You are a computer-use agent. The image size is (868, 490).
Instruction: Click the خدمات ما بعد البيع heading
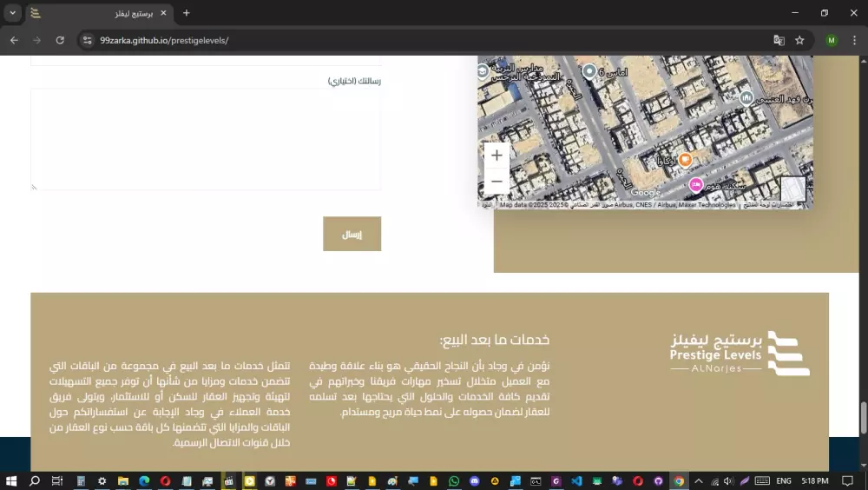point(495,340)
